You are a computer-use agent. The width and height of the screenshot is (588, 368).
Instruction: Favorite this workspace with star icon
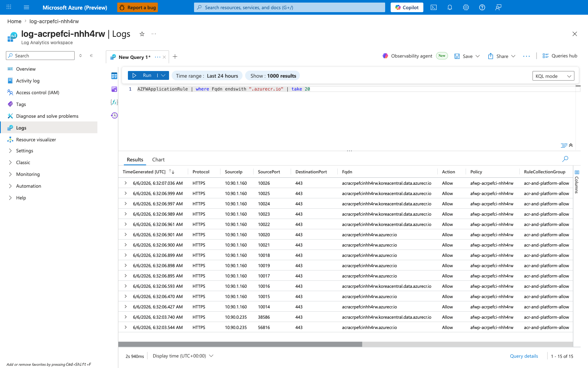click(142, 34)
